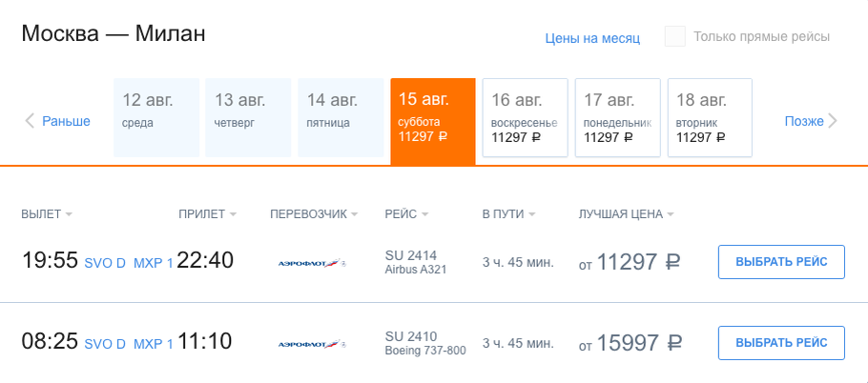Open the Цены на месяц link

[592, 38]
